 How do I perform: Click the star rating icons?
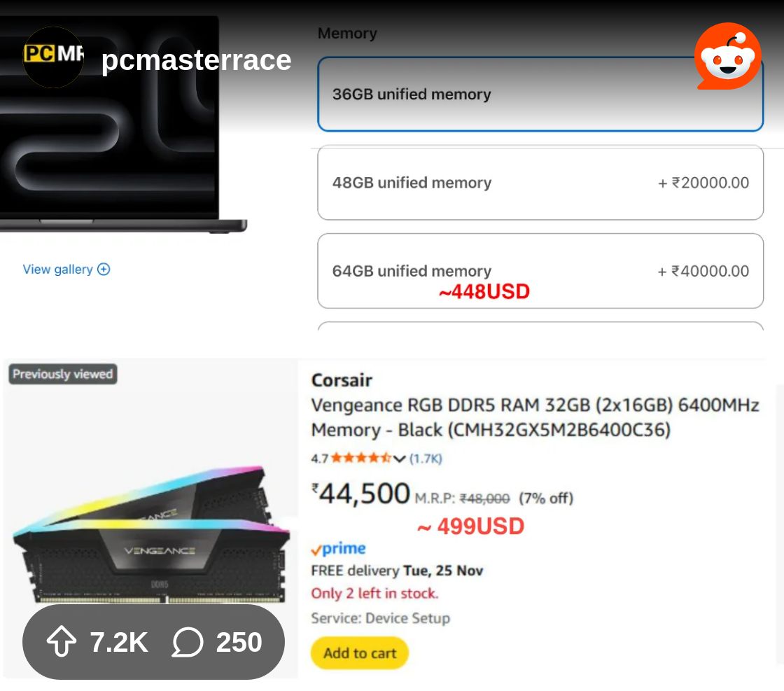[360, 459]
